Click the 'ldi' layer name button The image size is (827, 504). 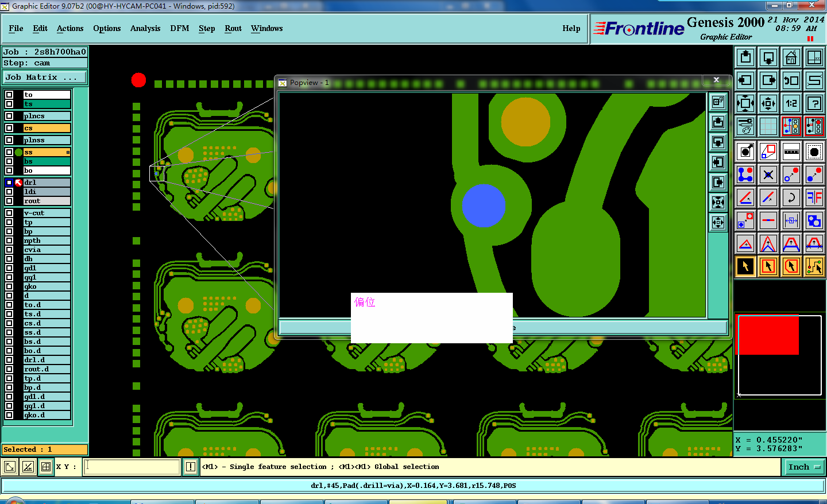47,192
